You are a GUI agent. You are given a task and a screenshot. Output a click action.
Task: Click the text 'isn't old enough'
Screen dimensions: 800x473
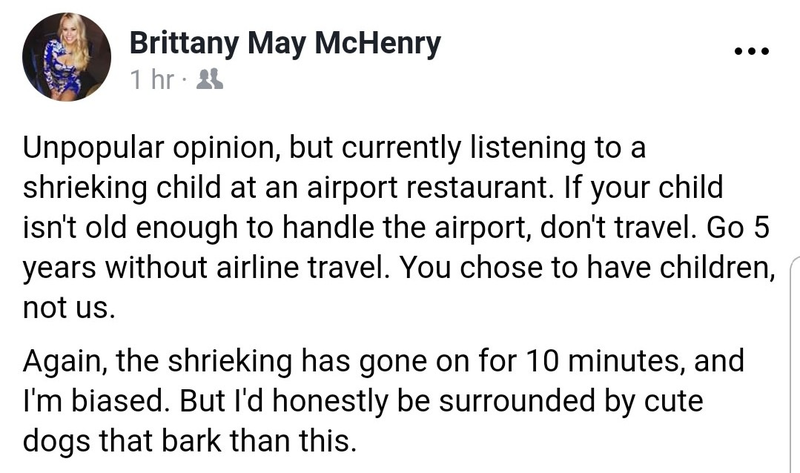(x=130, y=228)
